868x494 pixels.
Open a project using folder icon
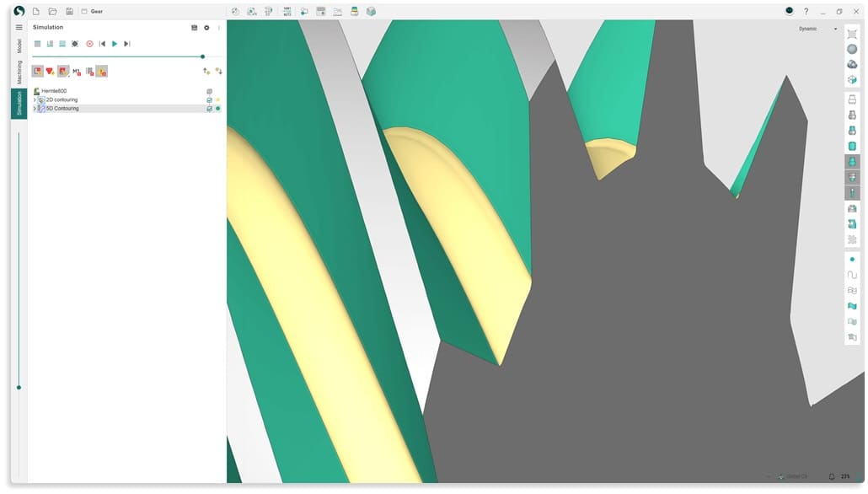(x=52, y=11)
